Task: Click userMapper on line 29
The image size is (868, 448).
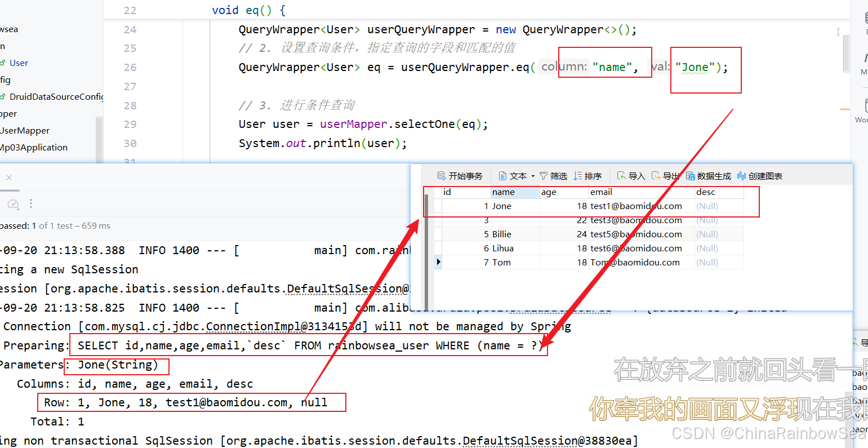Action: [354, 125]
